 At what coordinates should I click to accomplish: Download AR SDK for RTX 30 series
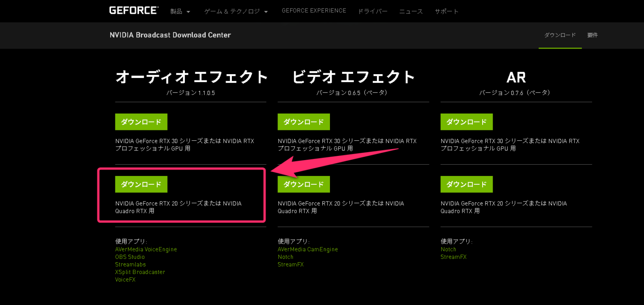tap(467, 122)
